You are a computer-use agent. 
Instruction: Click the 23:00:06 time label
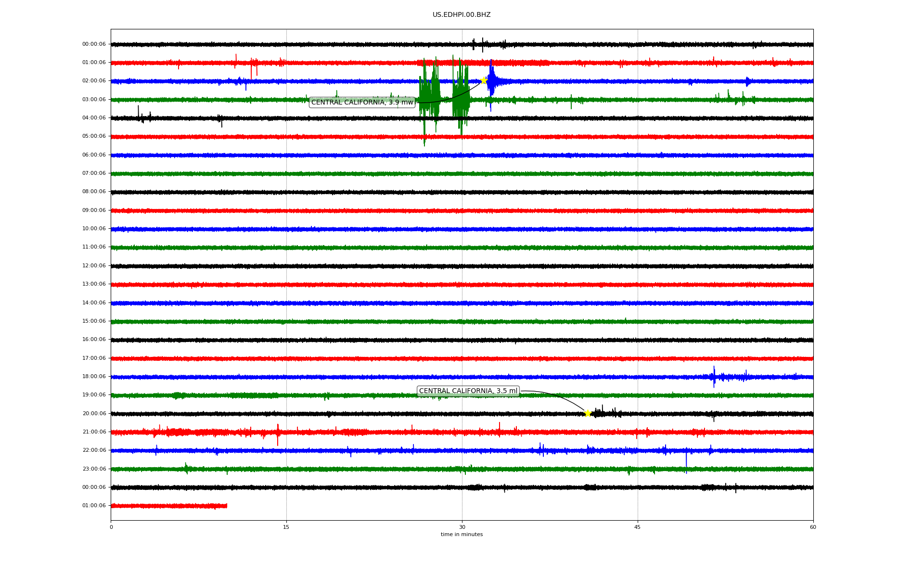click(x=94, y=469)
